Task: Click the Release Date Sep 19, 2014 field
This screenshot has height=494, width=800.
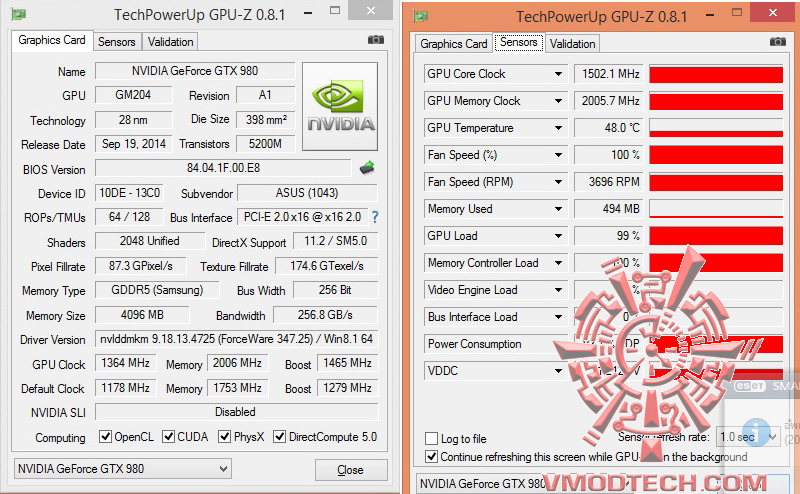Action: click(134, 144)
